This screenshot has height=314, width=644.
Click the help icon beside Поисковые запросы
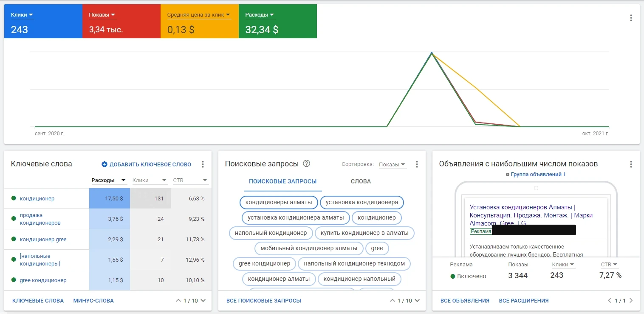pos(306,164)
